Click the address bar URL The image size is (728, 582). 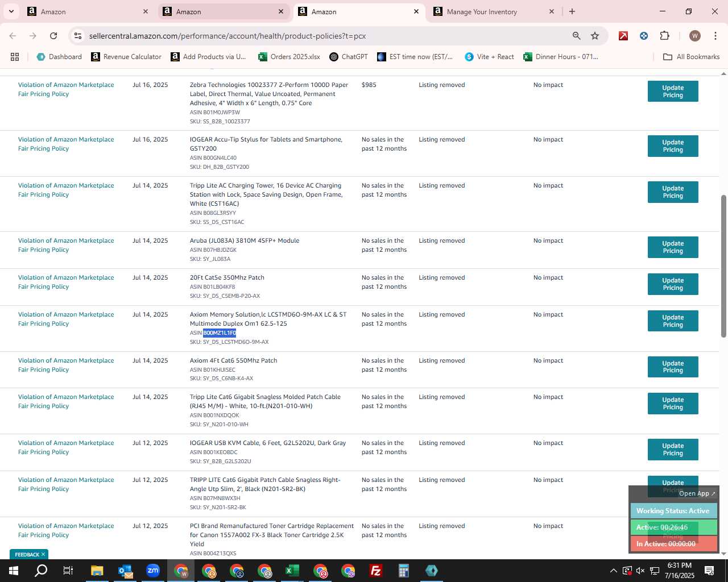[x=227, y=36]
